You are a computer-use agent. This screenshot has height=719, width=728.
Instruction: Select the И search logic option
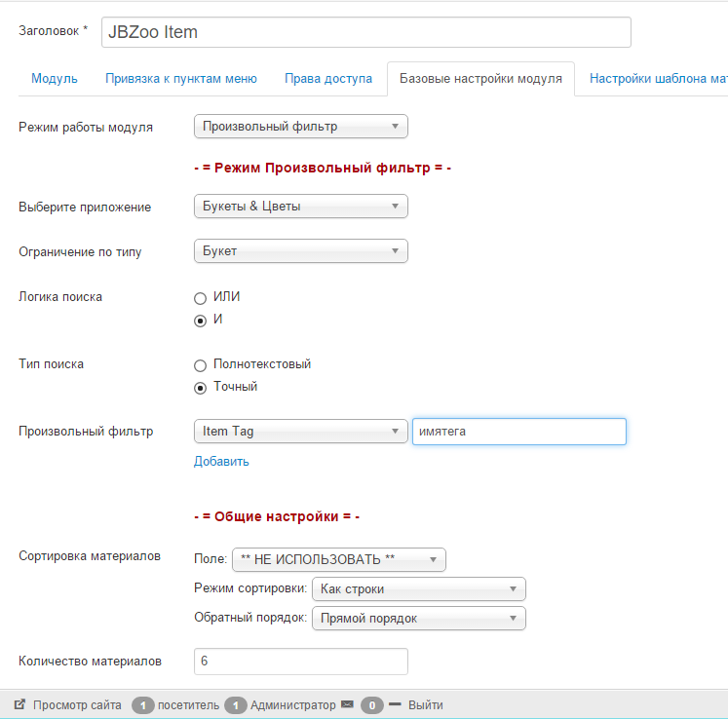201,320
